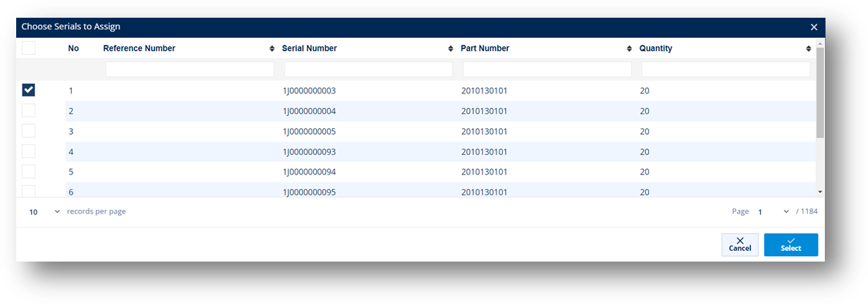Focus the Reference Number filter box
The height and width of the screenshot is (304, 868).
coord(190,69)
